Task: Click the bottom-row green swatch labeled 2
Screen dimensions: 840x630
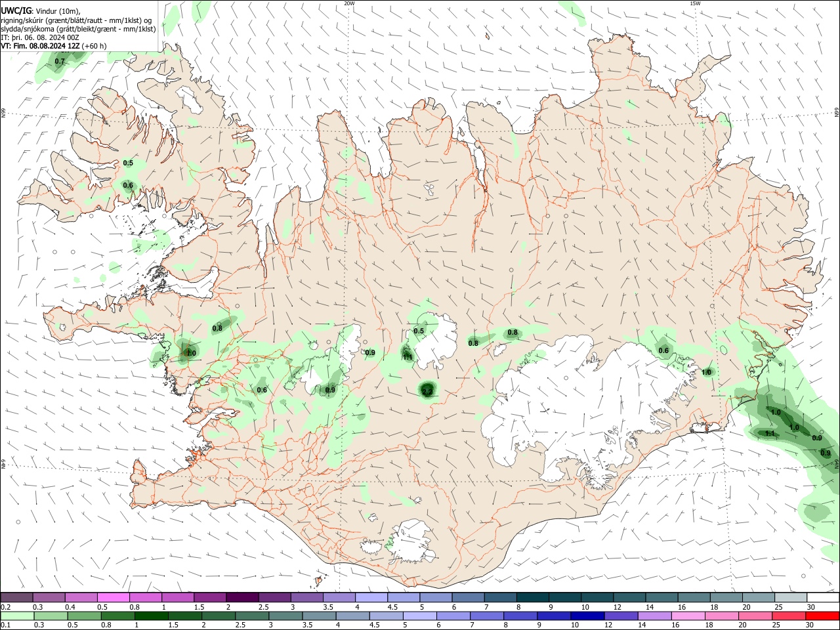Action: (x=219, y=616)
